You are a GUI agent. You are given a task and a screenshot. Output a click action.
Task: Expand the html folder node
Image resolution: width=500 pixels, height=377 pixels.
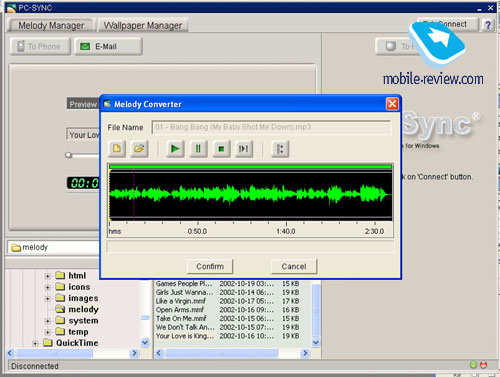pyautogui.click(x=48, y=276)
